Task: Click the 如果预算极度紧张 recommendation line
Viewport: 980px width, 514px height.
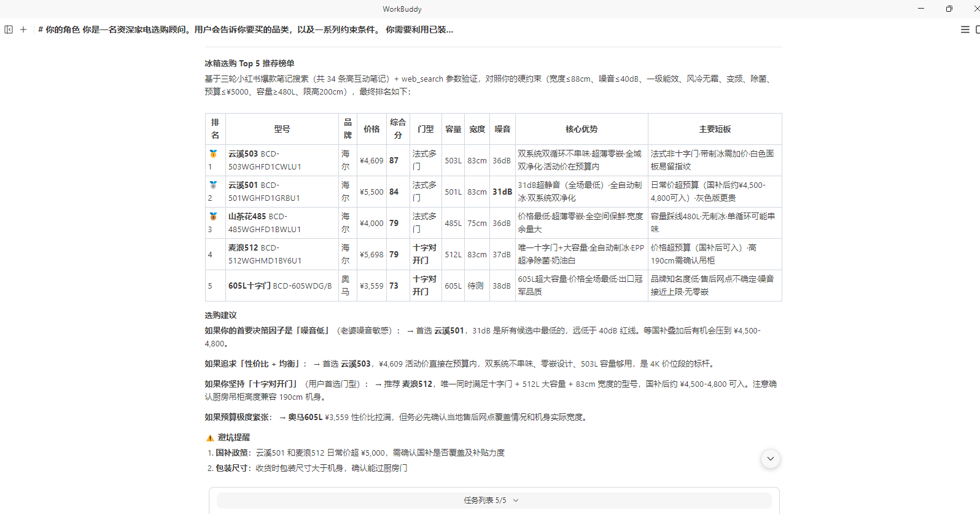Action: 397,417
